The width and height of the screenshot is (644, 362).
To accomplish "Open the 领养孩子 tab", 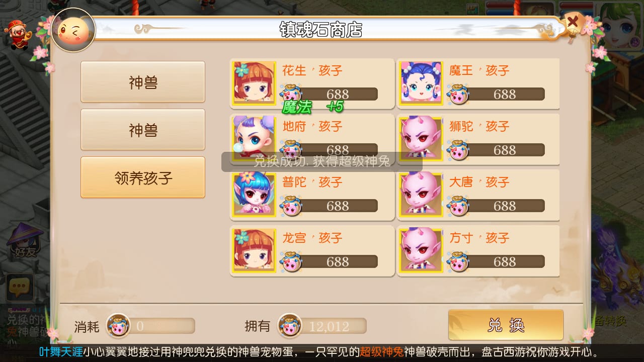I will tap(143, 177).
